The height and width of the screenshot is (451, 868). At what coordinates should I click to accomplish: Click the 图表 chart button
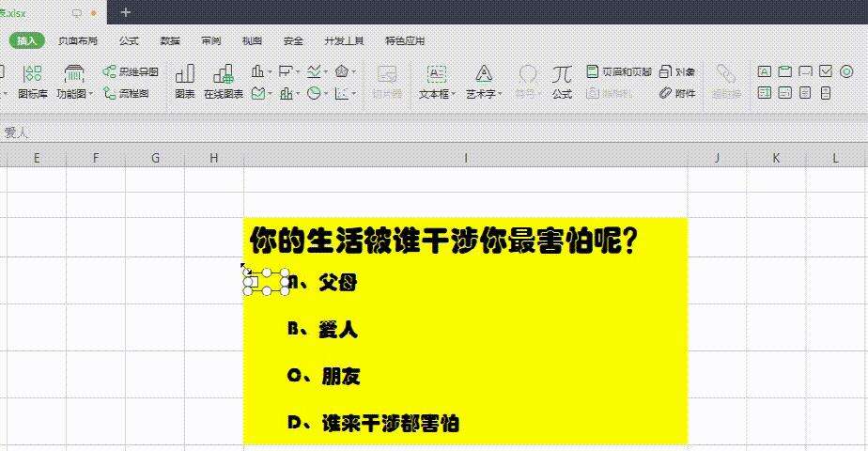[185, 82]
